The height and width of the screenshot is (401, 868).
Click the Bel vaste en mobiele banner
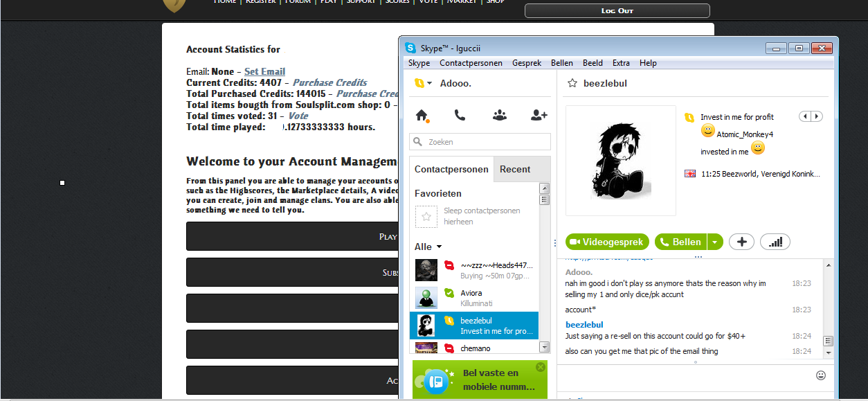480,380
